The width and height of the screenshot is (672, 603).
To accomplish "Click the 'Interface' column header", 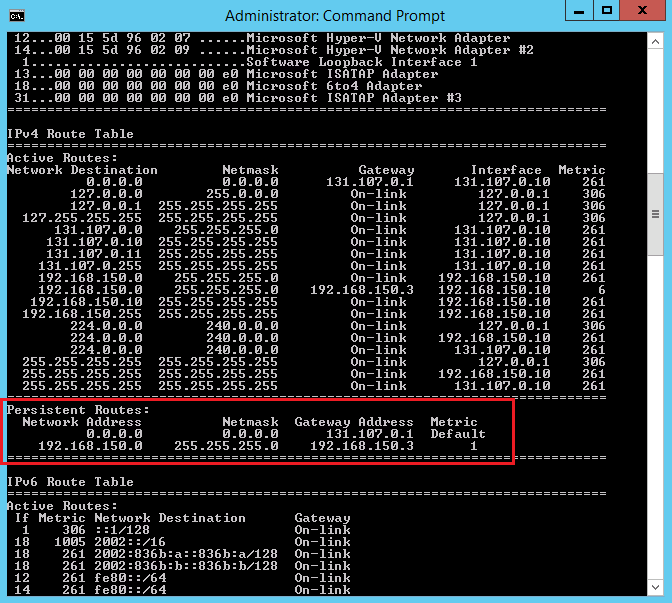I will tap(506, 170).
